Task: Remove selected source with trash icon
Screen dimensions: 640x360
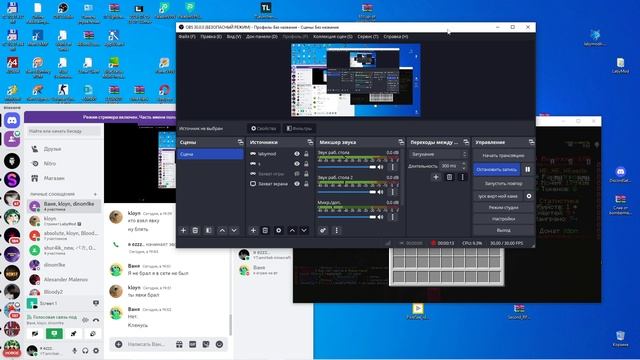Action: [265, 231]
